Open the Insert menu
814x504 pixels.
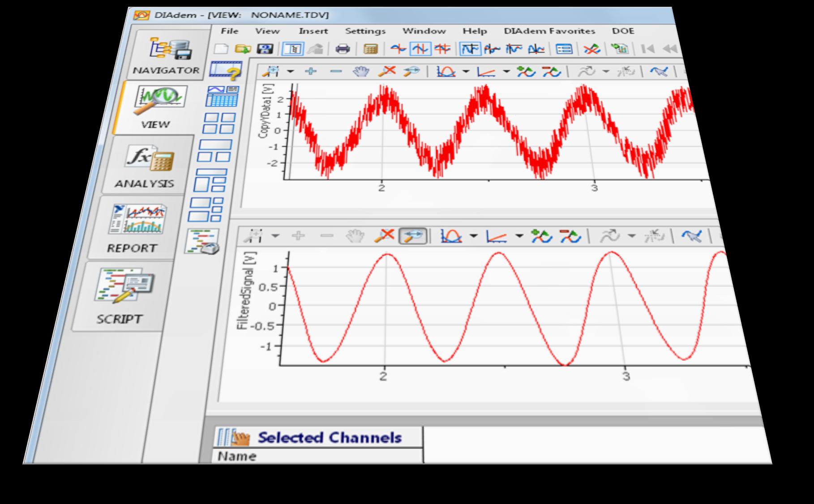pos(313,31)
